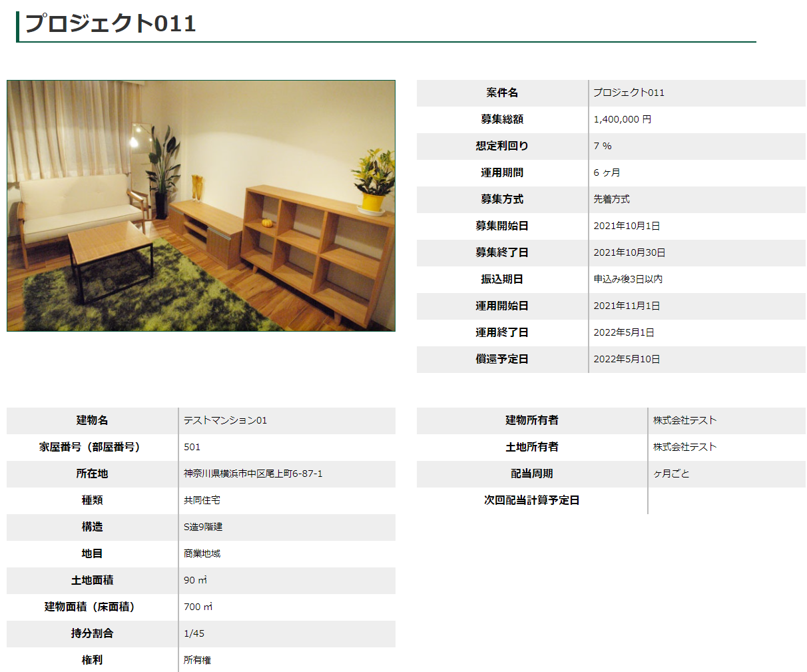Select the 申込み後3日以内 value
This screenshot has width=807, height=672.
pos(628,279)
